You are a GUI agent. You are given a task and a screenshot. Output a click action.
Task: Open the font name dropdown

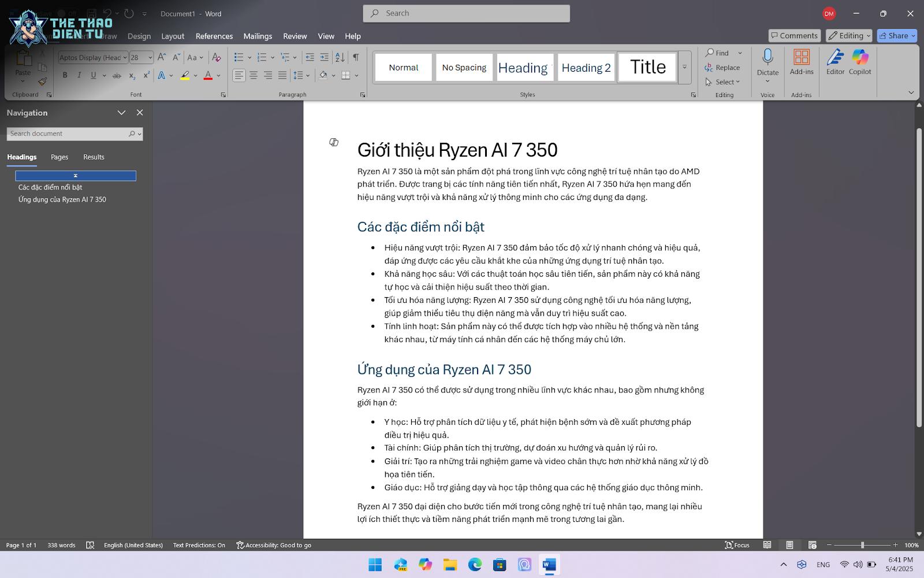pos(125,57)
